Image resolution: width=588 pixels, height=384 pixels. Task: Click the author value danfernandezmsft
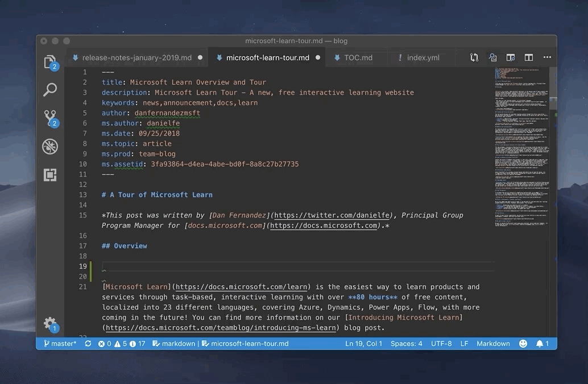[167, 113]
